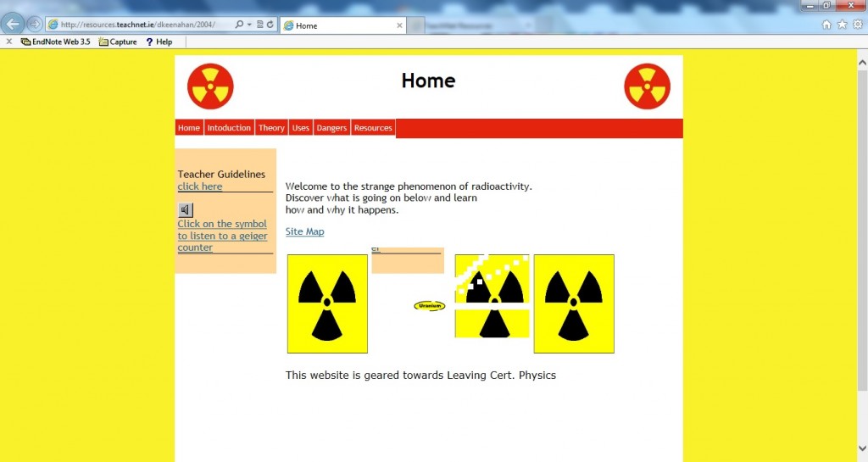
Task: Open the Tools gear icon
Action: pyautogui.click(x=857, y=25)
